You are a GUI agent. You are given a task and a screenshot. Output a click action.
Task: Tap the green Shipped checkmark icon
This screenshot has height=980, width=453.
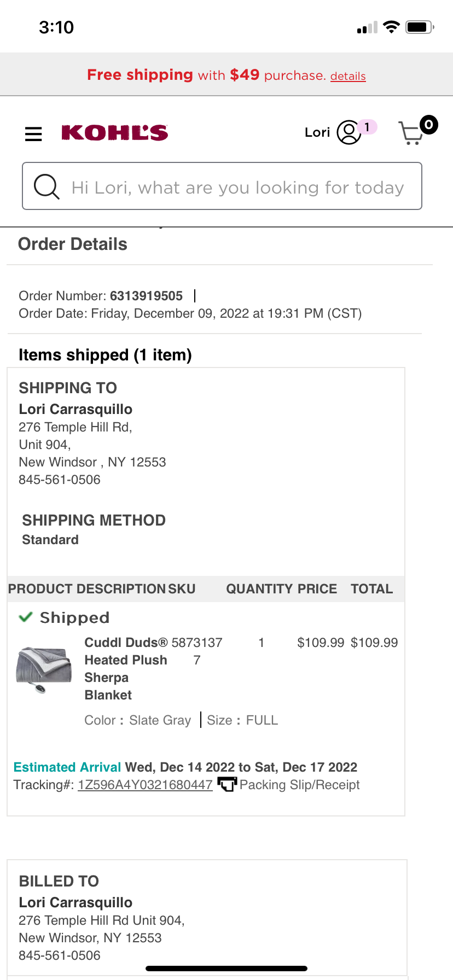tap(26, 617)
